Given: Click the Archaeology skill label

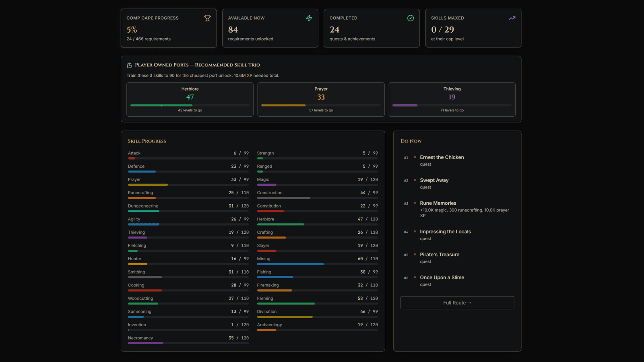Looking at the screenshot, I should coord(269,325).
